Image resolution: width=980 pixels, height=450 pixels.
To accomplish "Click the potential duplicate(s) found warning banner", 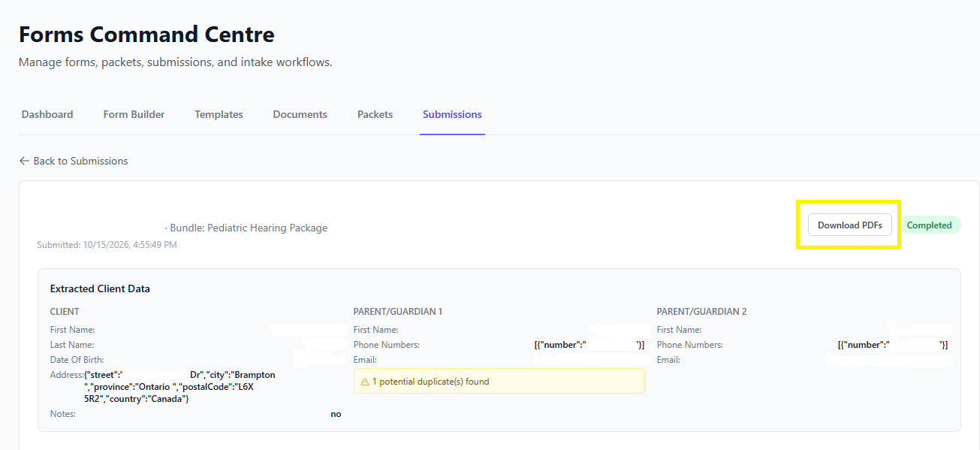I will tap(499, 381).
